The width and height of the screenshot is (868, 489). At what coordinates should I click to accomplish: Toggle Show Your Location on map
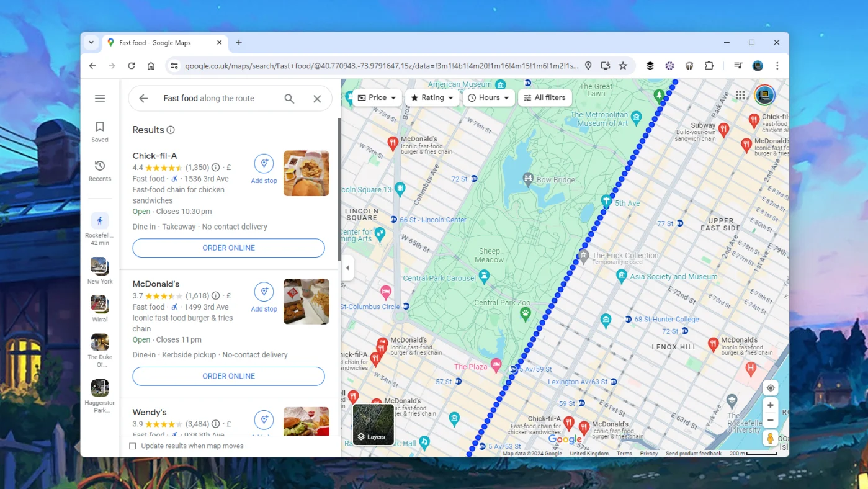point(770,387)
